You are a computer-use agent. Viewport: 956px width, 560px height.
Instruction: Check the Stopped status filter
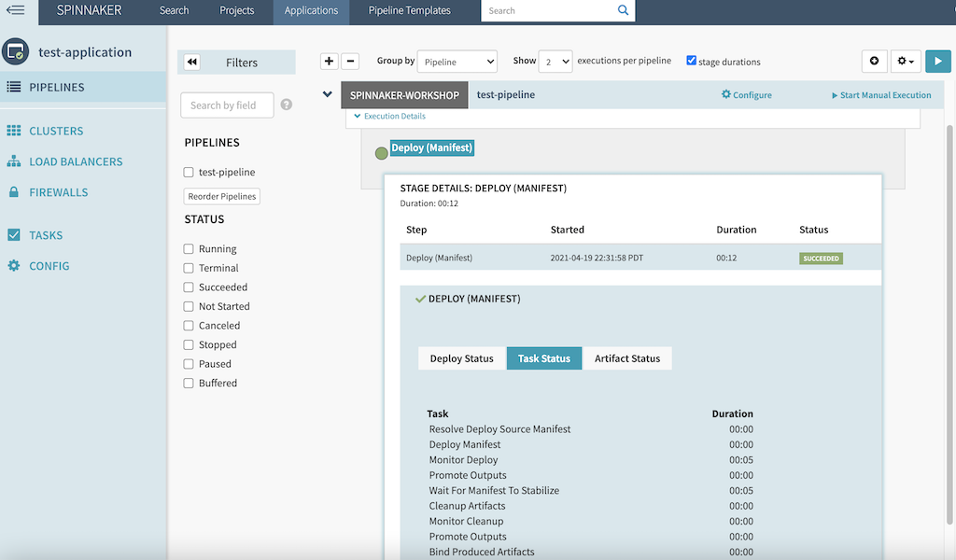(x=189, y=345)
